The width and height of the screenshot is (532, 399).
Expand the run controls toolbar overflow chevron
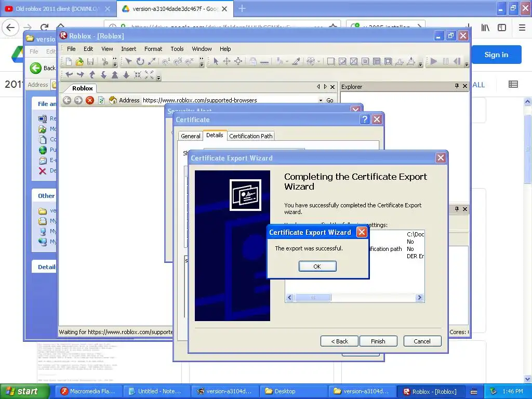click(467, 64)
